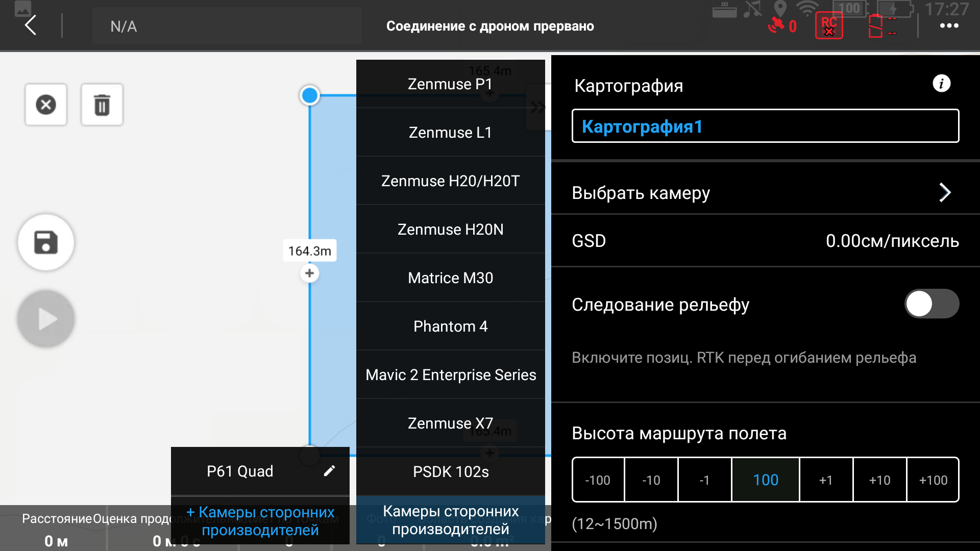Choose Zenmuse H20N camera
Image resolution: width=980 pixels, height=551 pixels.
pos(451,229)
